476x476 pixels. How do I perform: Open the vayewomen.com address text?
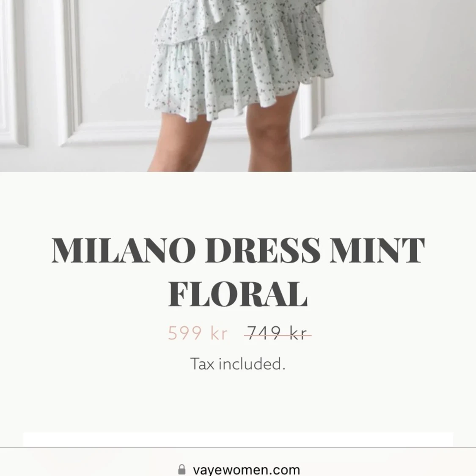click(x=246, y=470)
